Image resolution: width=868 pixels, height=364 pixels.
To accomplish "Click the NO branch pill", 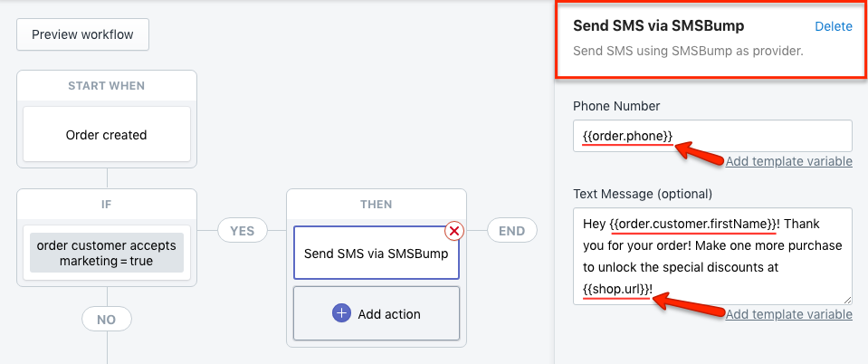I will tap(107, 319).
